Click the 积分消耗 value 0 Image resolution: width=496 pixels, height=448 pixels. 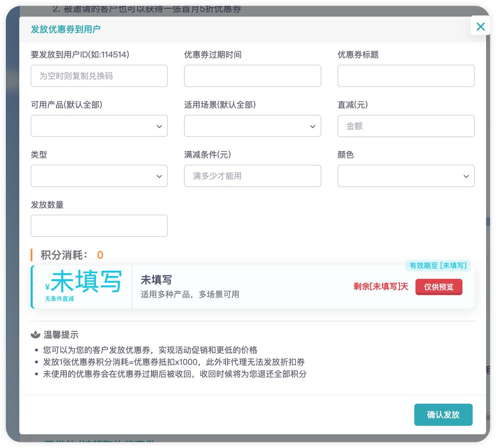[100, 255]
